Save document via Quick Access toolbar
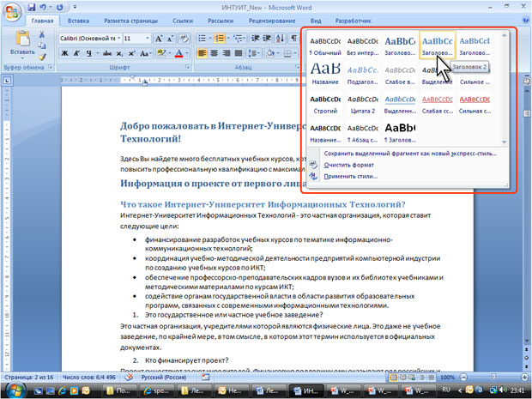Screen dimensions: 532x399 (32, 7)
